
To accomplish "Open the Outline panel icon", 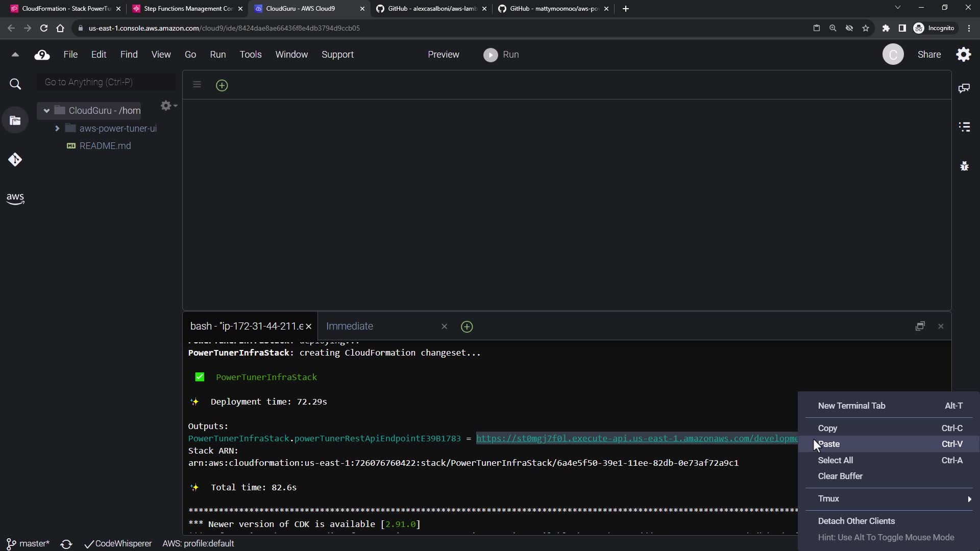I will pyautogui.click(x=964, y=127).
